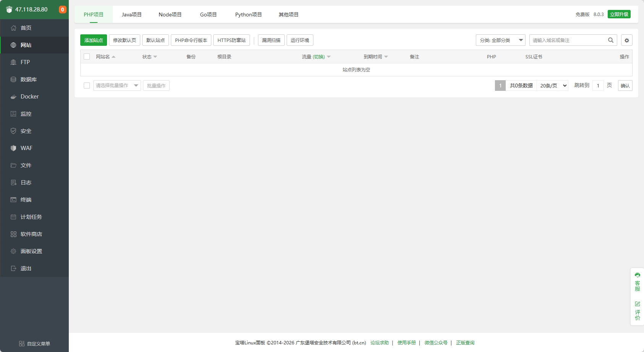Open the 请选择批量操作 dropdown

[x=117, y=86]
